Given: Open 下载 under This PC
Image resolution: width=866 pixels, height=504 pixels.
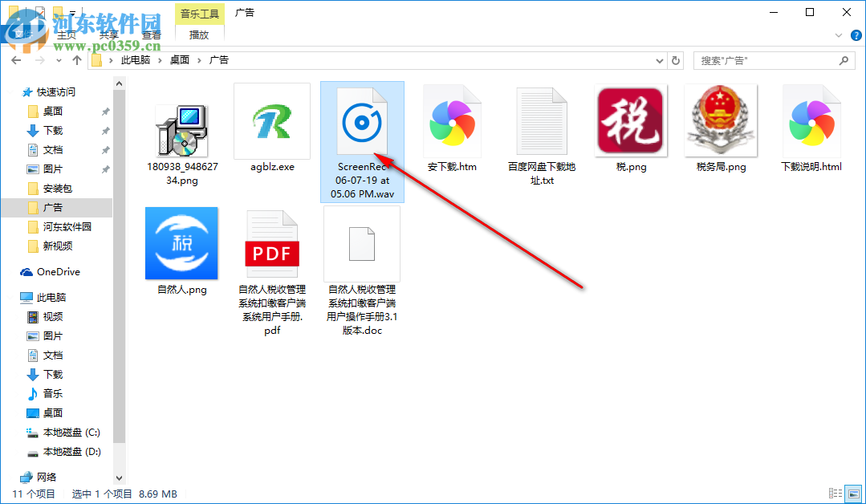Looking at the screenshot, I should 52,375.
